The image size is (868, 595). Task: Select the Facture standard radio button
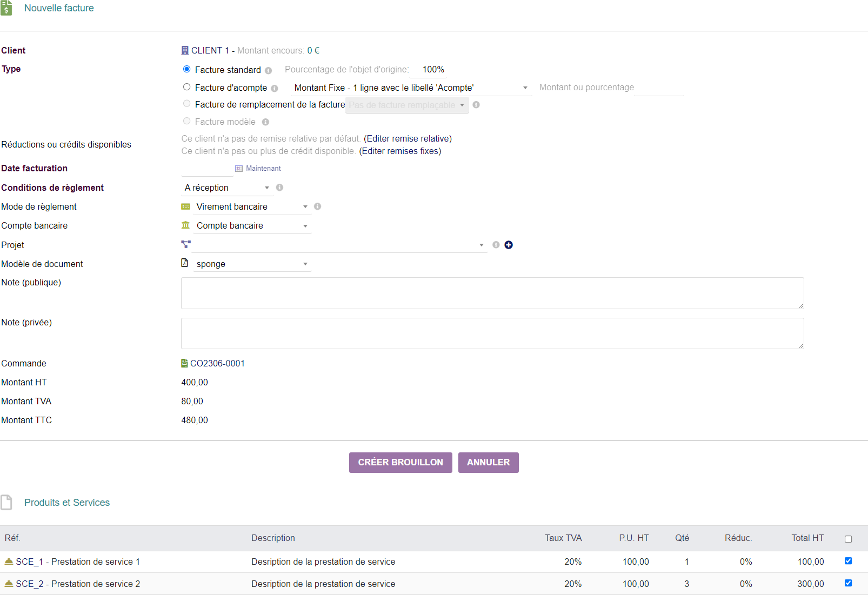click(186, 69)
